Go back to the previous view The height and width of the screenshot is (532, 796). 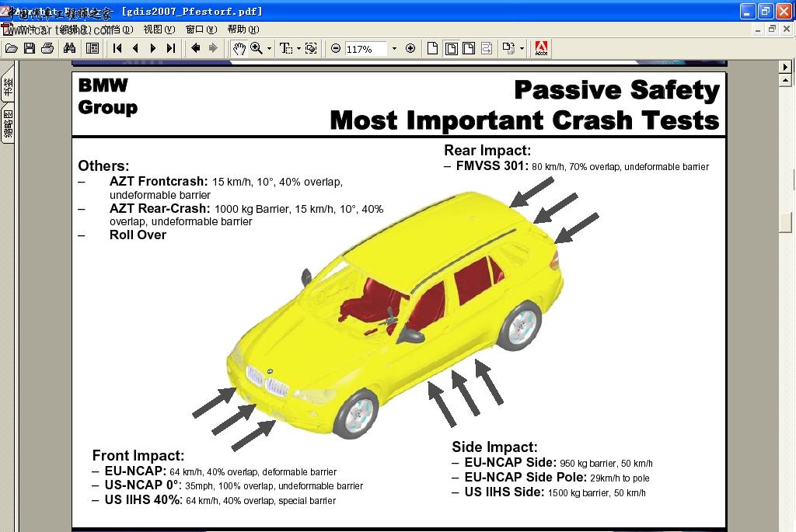point(195,49)
